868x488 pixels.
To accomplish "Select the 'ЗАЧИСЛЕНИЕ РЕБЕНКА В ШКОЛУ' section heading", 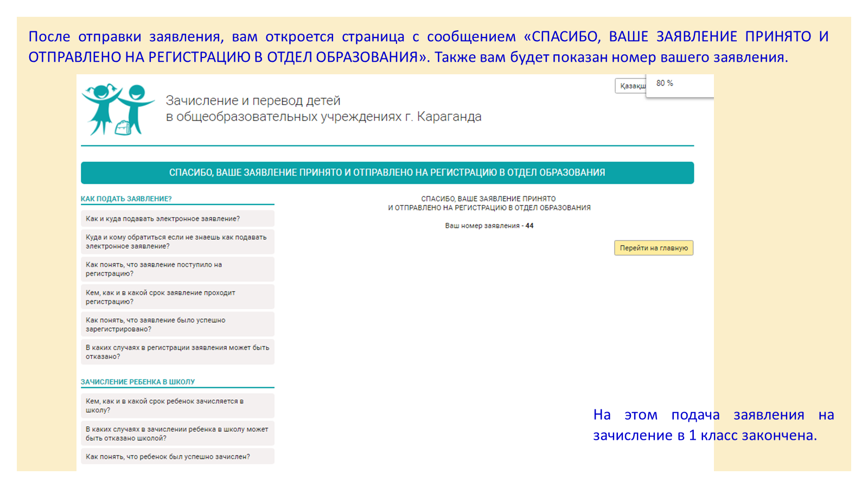I will click(x=138, y=382).
